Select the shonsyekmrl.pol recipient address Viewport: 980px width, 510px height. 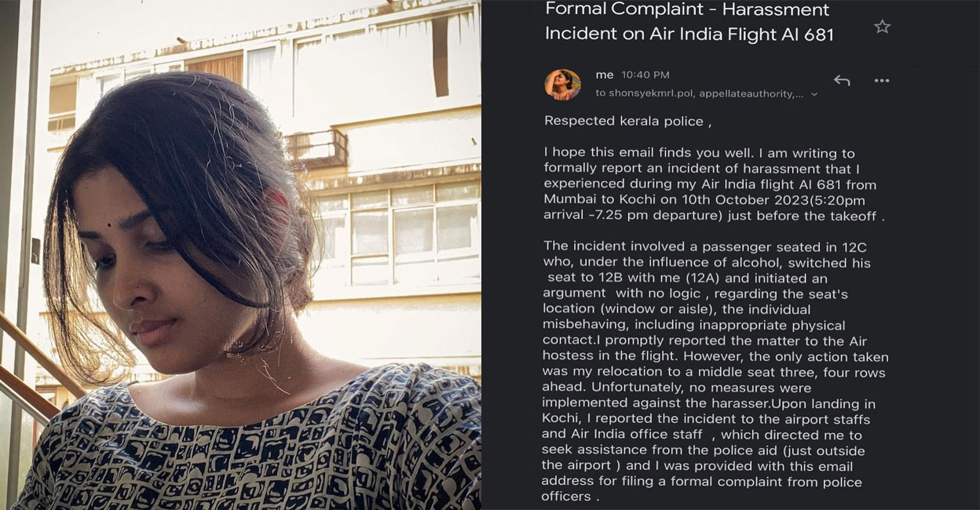click(x=654, y=93)
